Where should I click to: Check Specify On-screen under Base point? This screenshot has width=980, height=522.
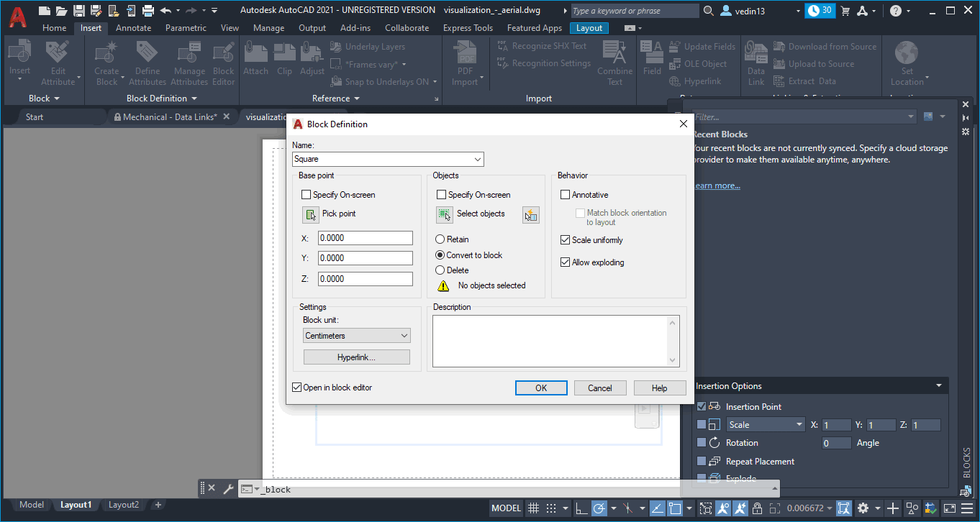click(x=306, y=195)
